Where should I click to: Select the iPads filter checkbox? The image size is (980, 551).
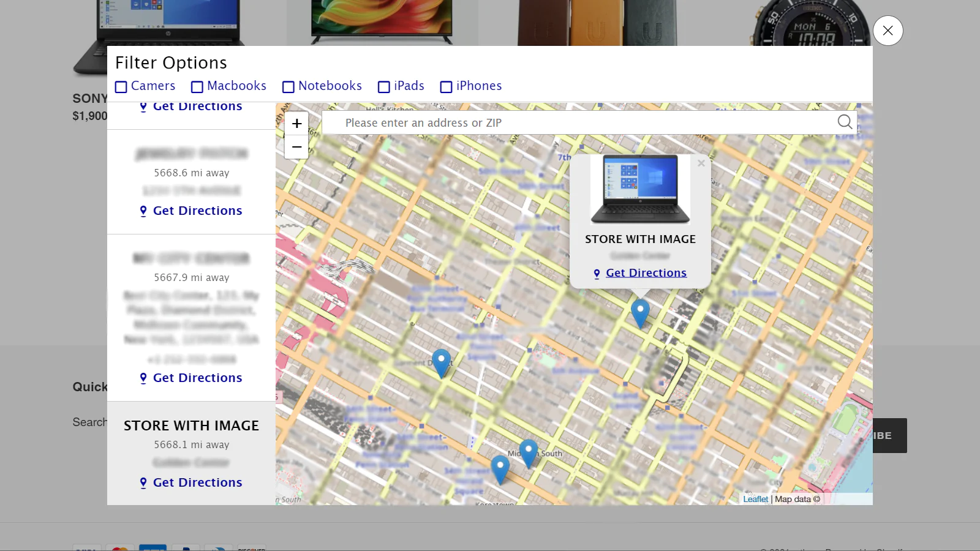point(384,87)
